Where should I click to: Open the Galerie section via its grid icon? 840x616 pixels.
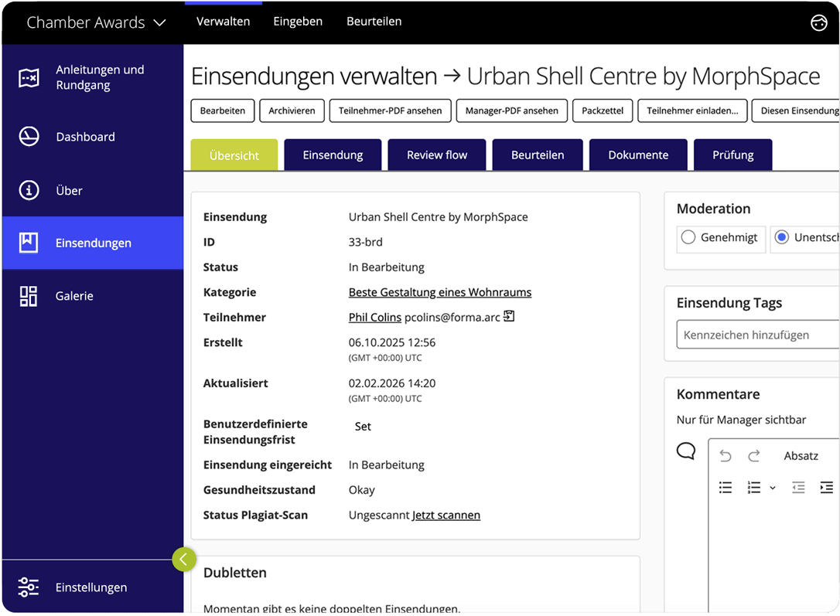click(x=28, y=295)
